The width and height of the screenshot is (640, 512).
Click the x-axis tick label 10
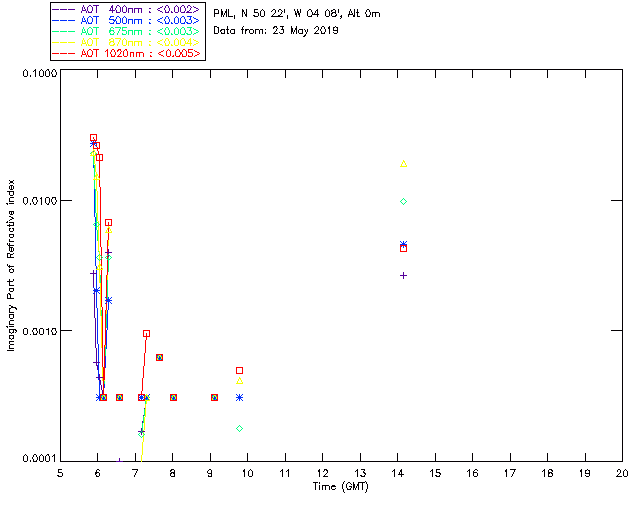[247, 473]
